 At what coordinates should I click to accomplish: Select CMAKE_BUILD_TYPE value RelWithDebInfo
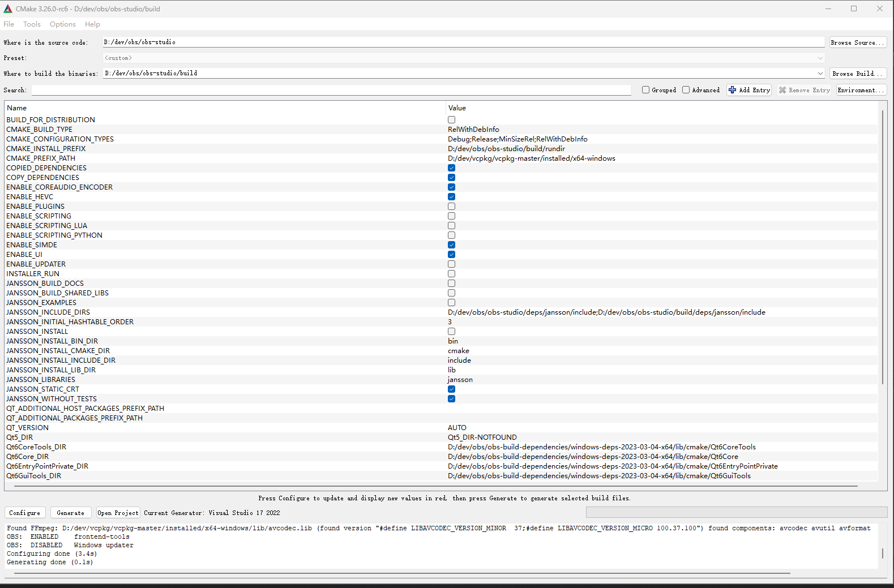pos(473,130)
